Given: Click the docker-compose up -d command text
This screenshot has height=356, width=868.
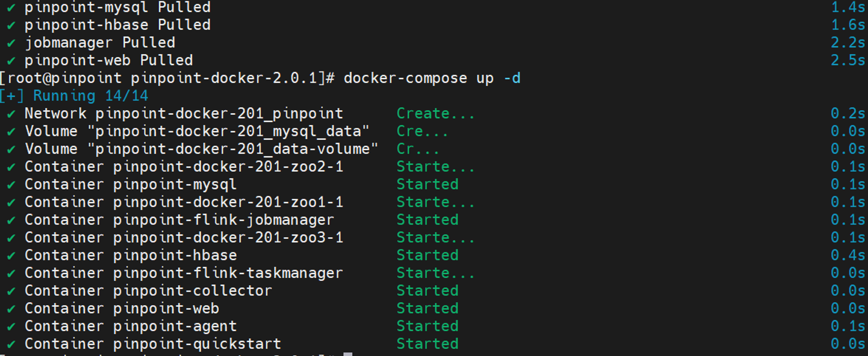Looking at the screenshot, I should [431, 78].
